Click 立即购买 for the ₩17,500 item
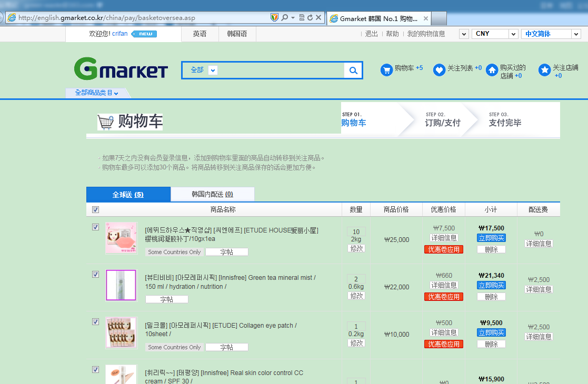 pyautogui.click(x=491, y=238)
